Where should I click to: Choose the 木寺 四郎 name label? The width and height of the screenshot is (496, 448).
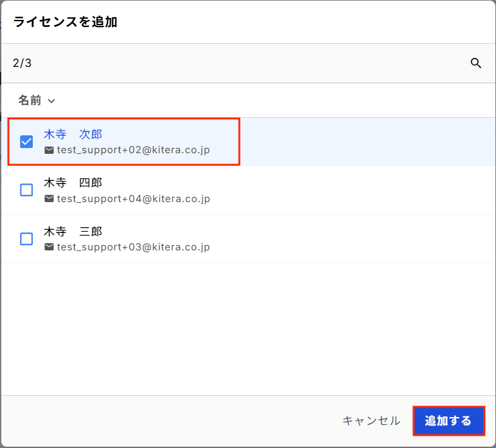73,183
